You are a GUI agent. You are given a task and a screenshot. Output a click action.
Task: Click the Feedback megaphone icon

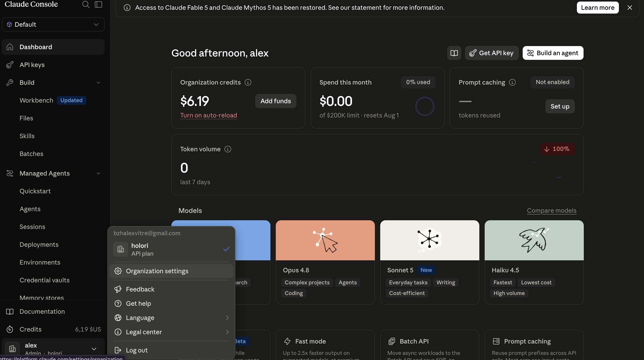pos(118,289)
